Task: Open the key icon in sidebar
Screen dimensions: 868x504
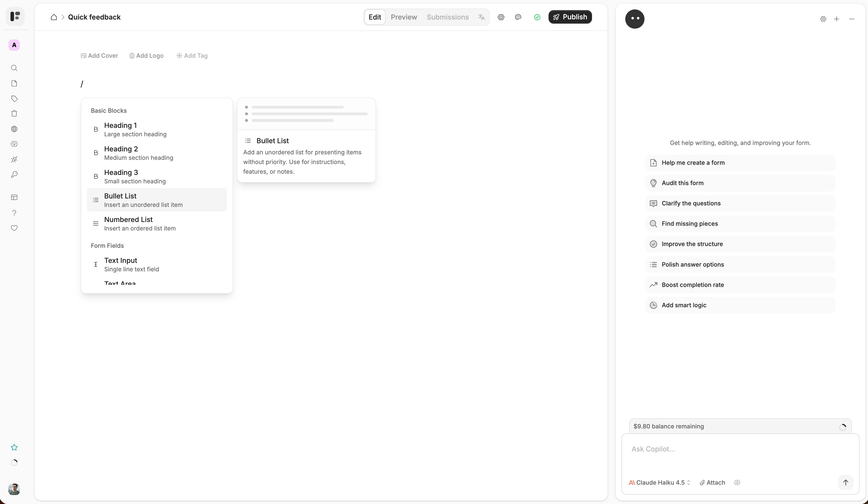Action: (x=14, y=174)
